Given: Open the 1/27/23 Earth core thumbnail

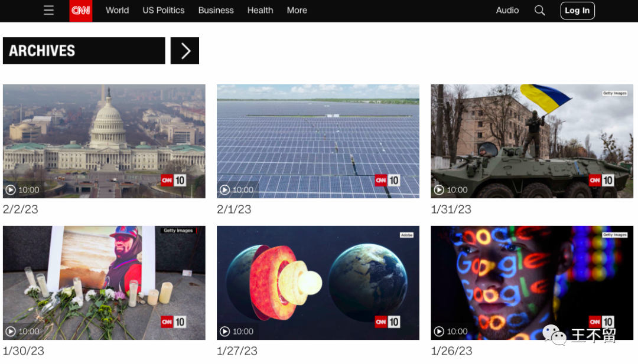Looking at the screenshot, I should 318,283.
